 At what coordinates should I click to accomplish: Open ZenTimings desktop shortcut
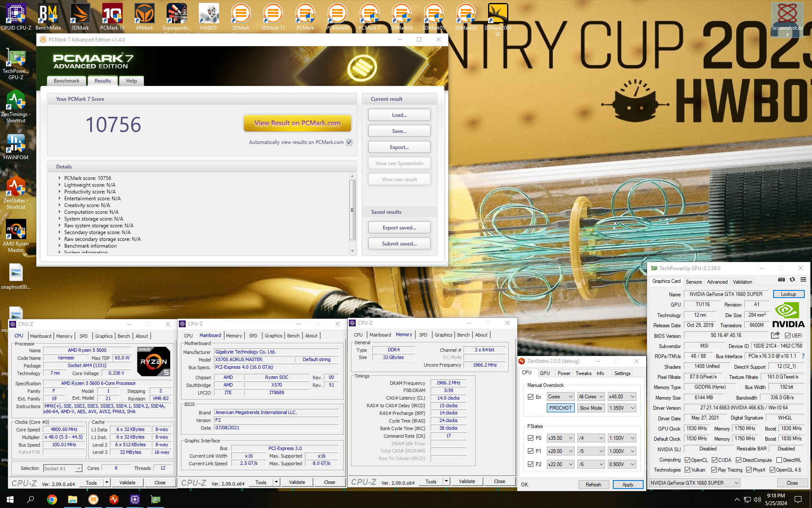(x=16, y=107)
